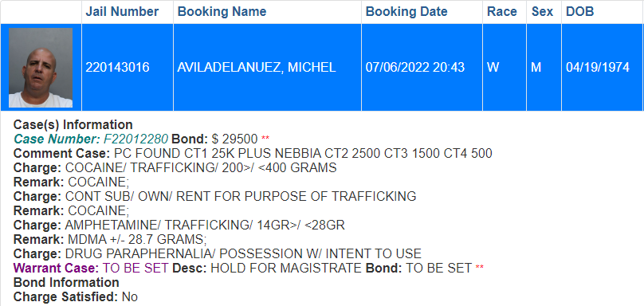This screenshot has height=306, width=644.
Task: Sort by Booking Name column header
Action: pos(222,11)
